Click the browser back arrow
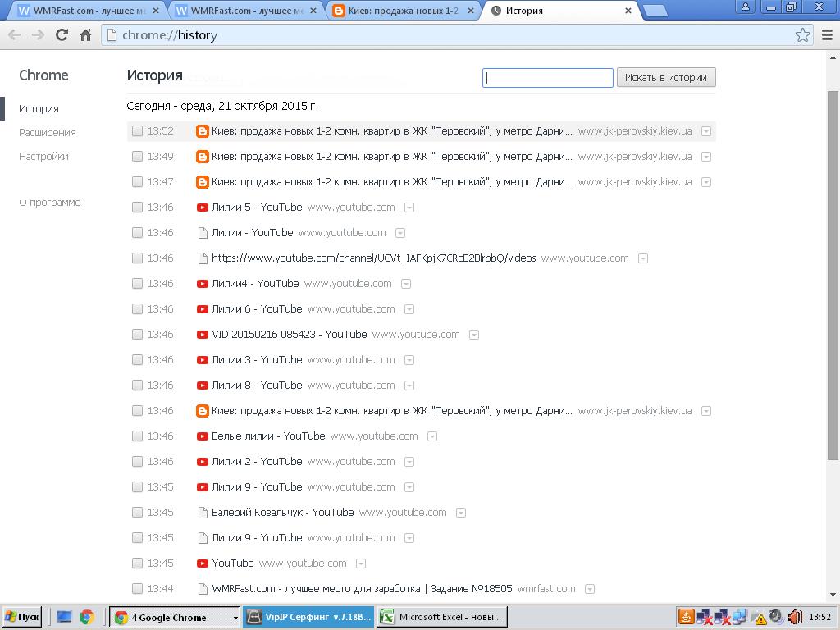The height and width of the screenshot is (630, 840). point(15,35)
